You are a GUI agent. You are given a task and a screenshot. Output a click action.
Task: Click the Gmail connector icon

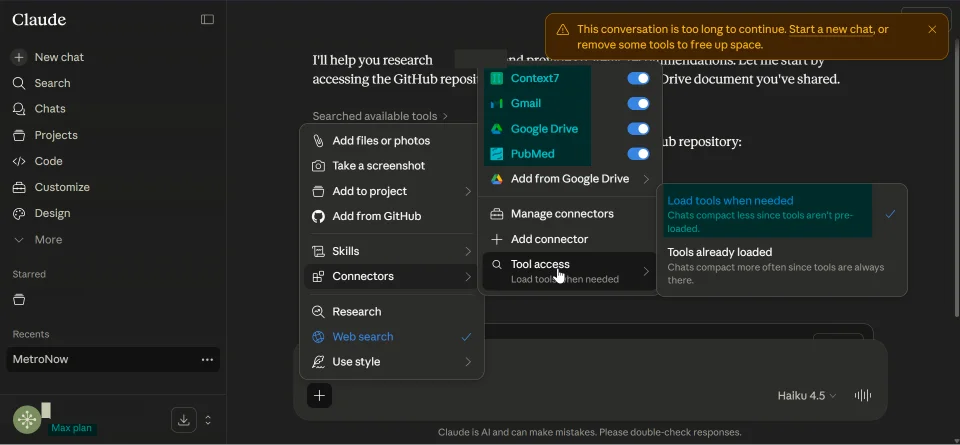click(497, 103)
